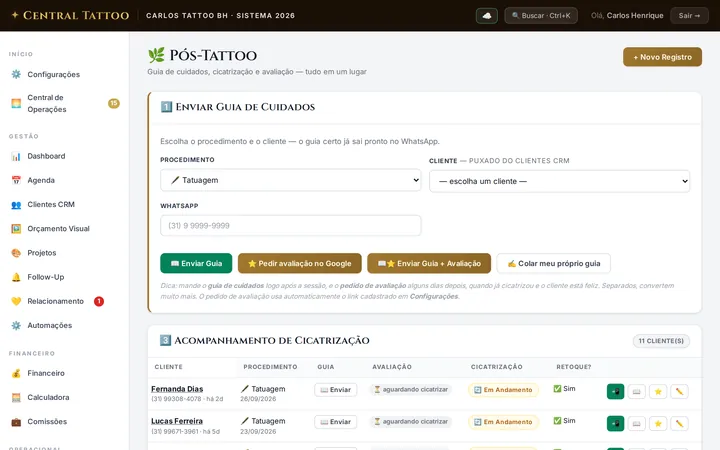
Task: Open the Cliente dropdown 'escolha um cliente'
Action: 559,181
